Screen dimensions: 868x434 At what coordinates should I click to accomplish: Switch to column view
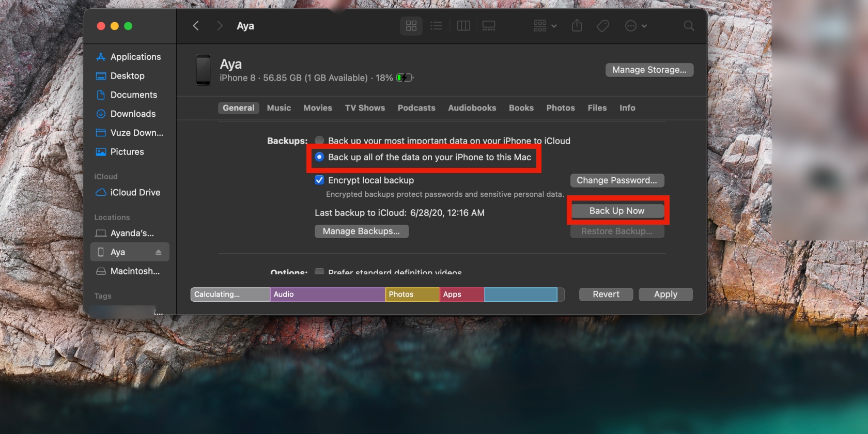pos(463,26)
